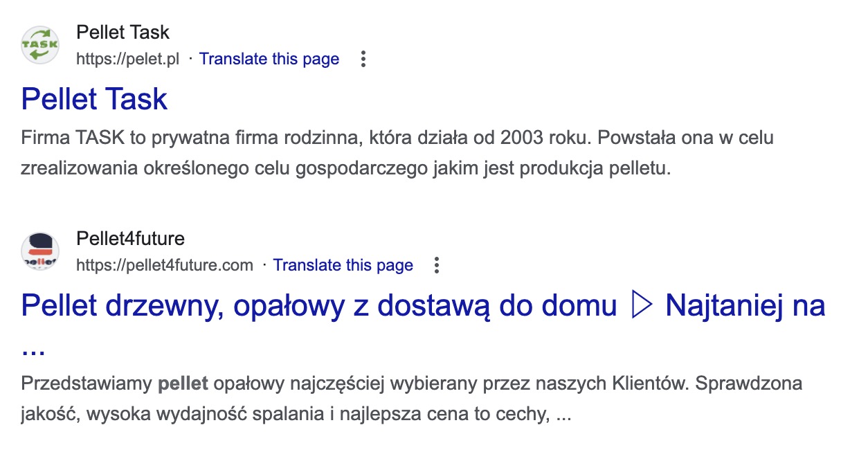
Task: Open the Pellet drzewny, opałowy result title
Action: pyautogui.click(x=424, y=324)
